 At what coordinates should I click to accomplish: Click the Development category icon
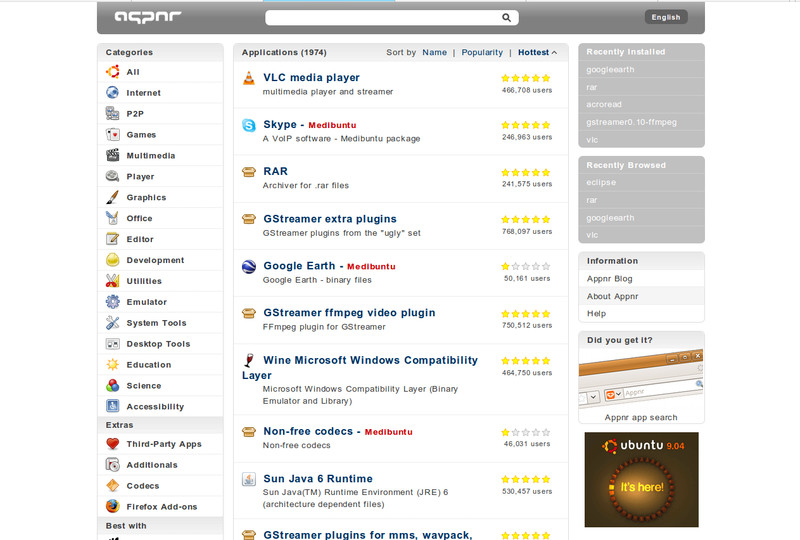point(112,260)
